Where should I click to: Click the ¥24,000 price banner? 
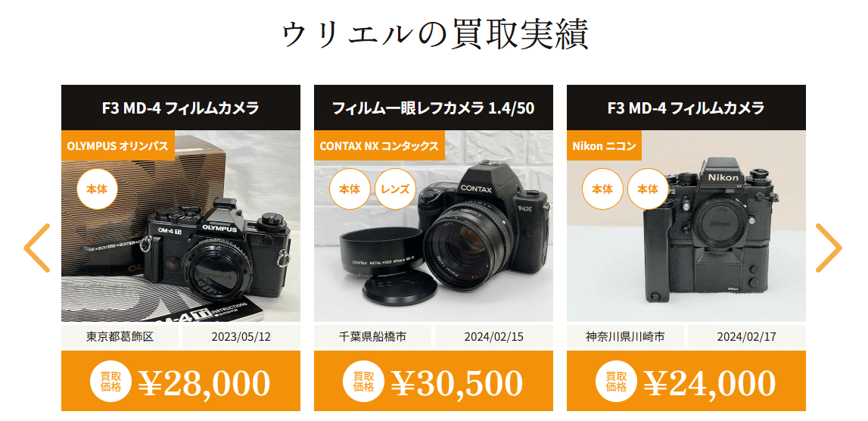click(x=686, y=381)
